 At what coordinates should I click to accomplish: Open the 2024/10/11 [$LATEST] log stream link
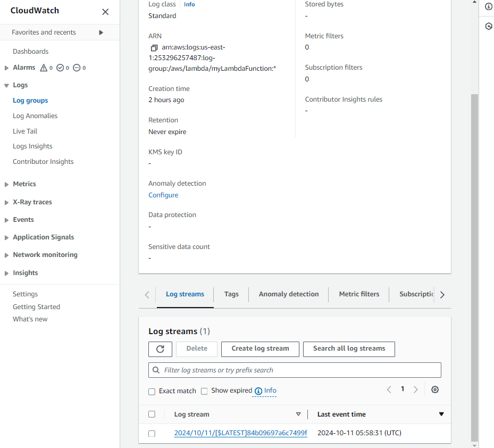click(240, 433)
